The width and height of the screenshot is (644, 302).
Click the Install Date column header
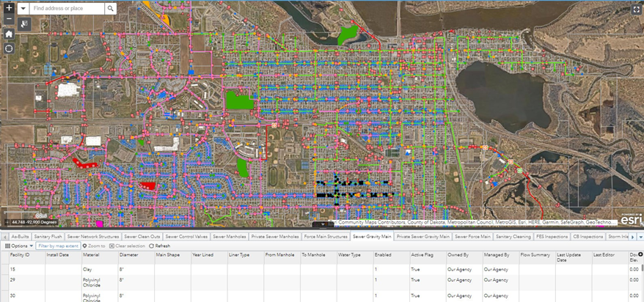coord(63,257)
